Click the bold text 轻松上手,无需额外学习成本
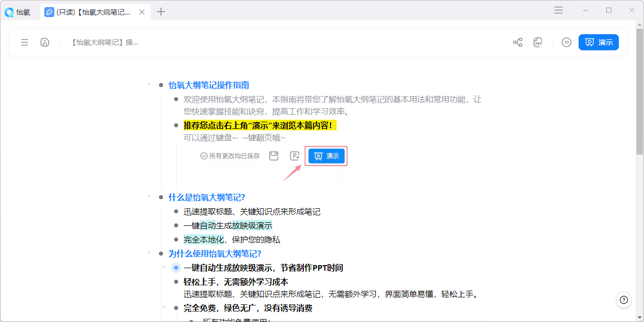Screen dimensions: 644x322 pos(236,282)
